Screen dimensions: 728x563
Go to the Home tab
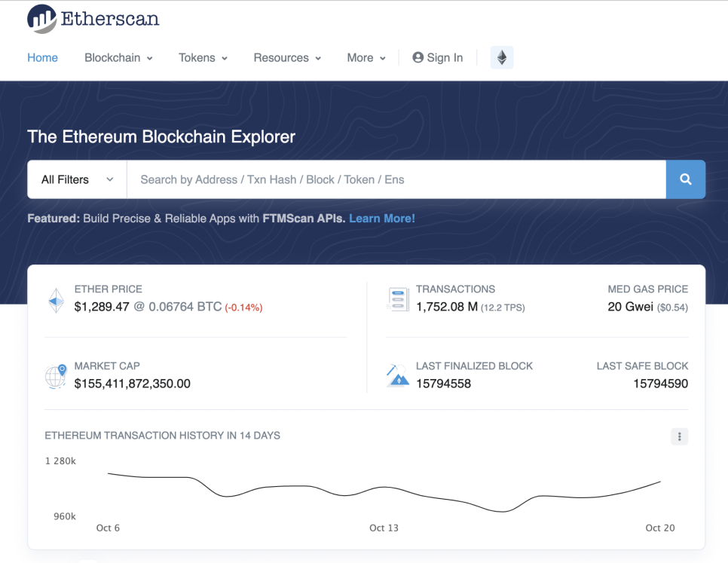(43, 57)
